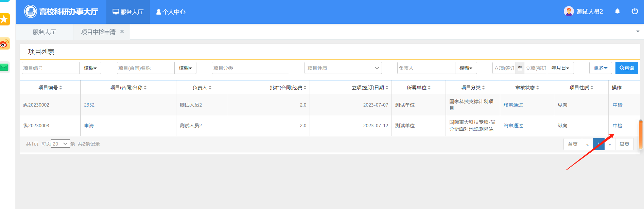Open the green mail icon in sidebar
Image resolution: width=644 pixels, height=209 pixels.
click(x=4, y=67)
